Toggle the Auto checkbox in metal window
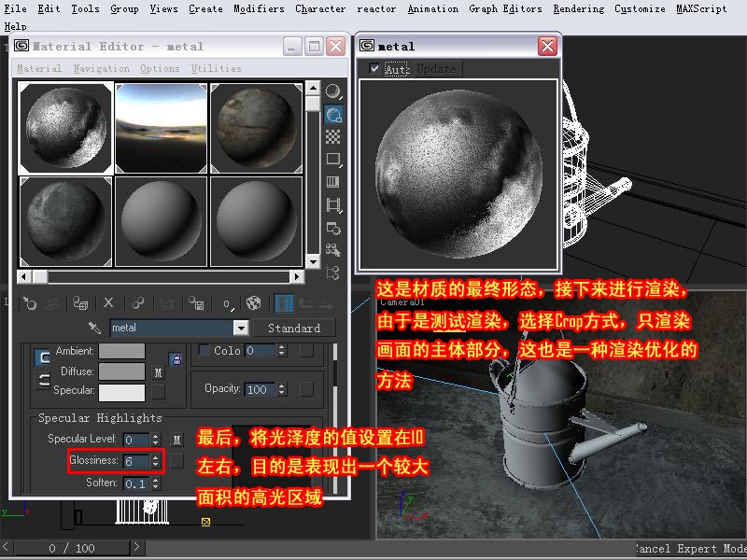747x560 pixels. click(374, 68)
